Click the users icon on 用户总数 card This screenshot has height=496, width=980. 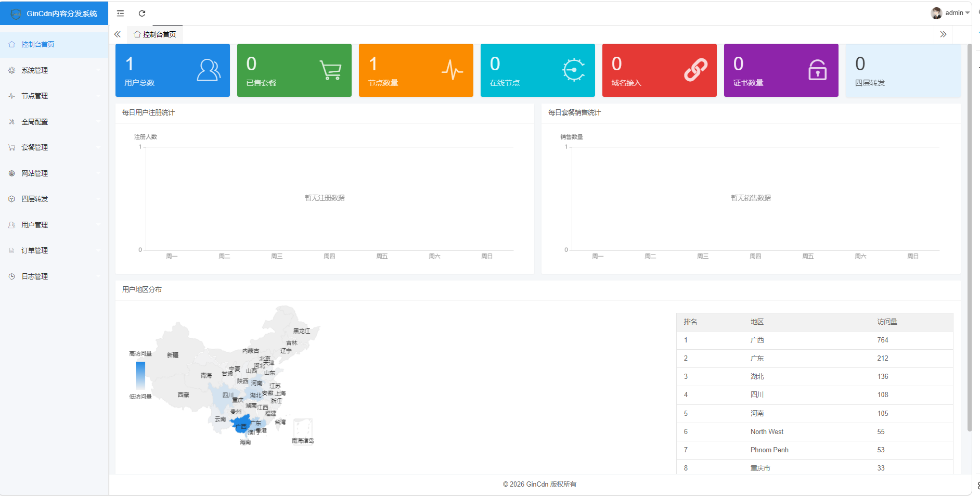tap(209, 70)
